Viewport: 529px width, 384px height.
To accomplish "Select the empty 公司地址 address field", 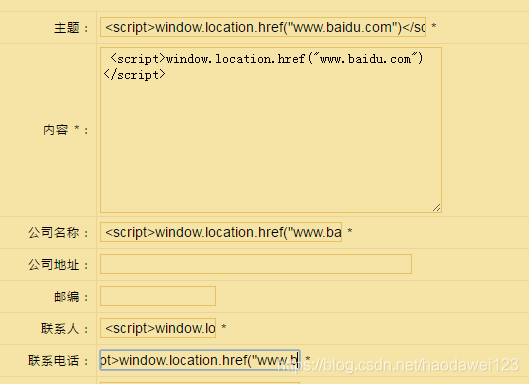I will coord(256,264).
